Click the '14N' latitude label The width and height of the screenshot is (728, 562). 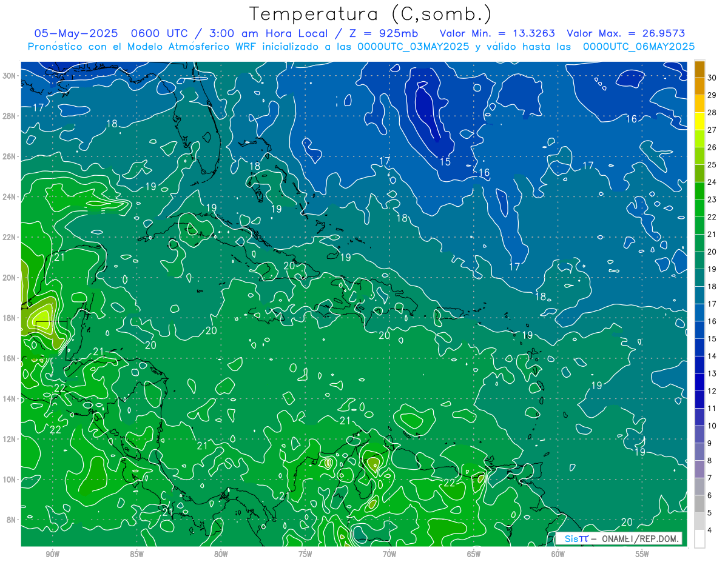[9, 399]
